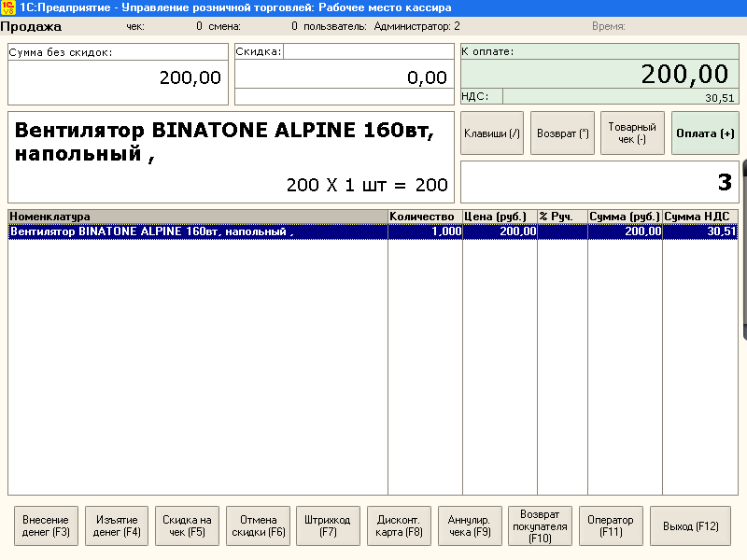Screen dimensions: 747x560
Task: Click the Номенклатура column header
Action: tap(198, 217)
